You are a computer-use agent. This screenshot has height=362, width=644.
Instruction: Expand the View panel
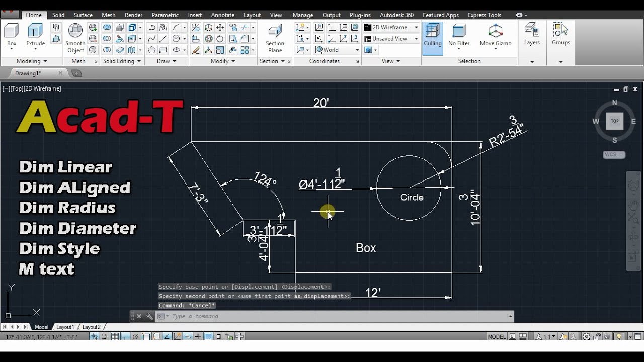click(391, 61)
